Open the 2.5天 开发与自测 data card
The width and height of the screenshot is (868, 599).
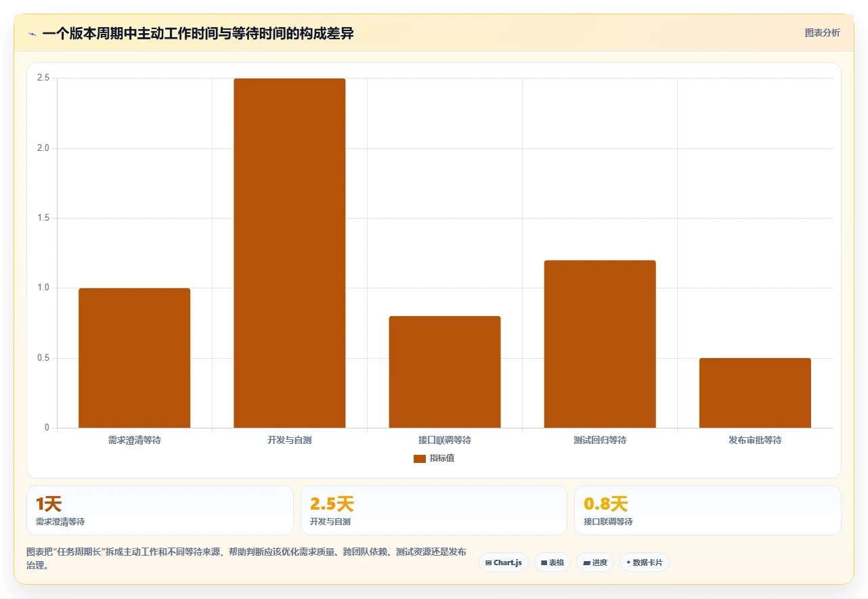click(434, 510)
